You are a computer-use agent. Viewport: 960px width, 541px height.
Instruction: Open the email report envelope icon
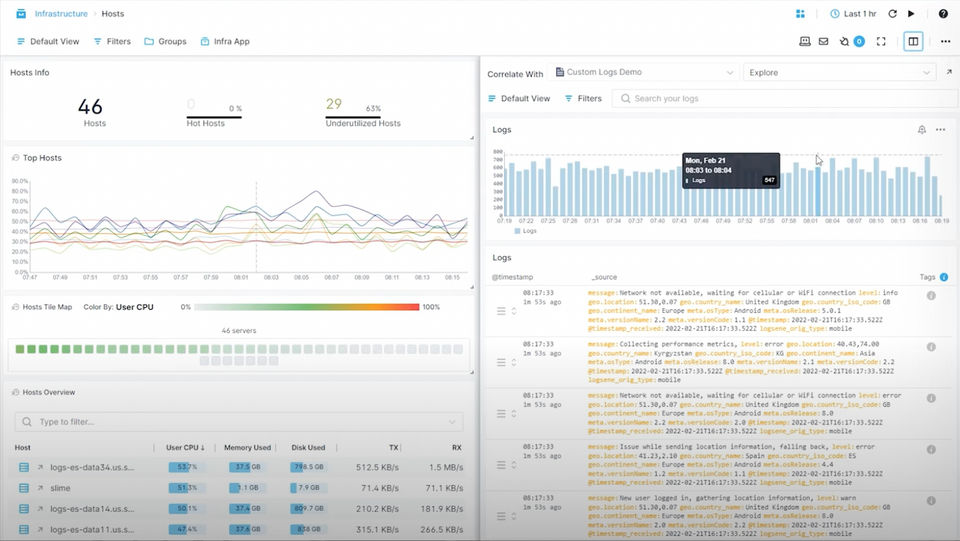pyautogui.click(x=823, y=42)
